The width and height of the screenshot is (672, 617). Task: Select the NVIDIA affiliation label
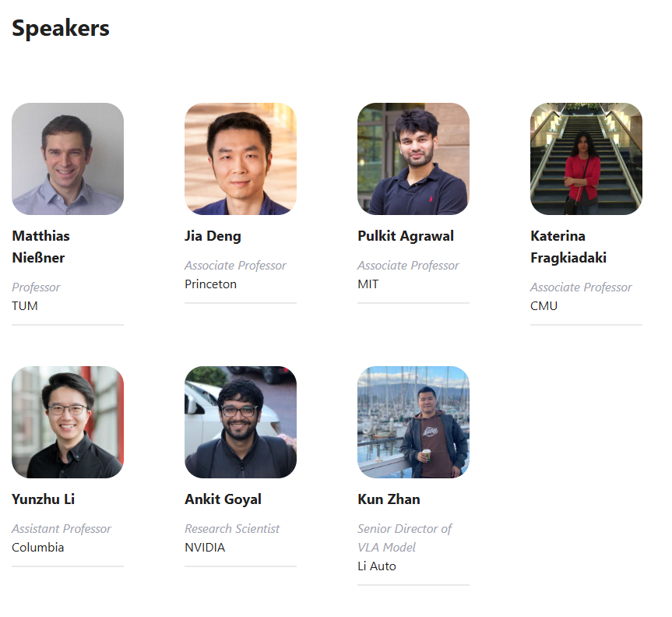pyautogui.click(x=205, y=548)
